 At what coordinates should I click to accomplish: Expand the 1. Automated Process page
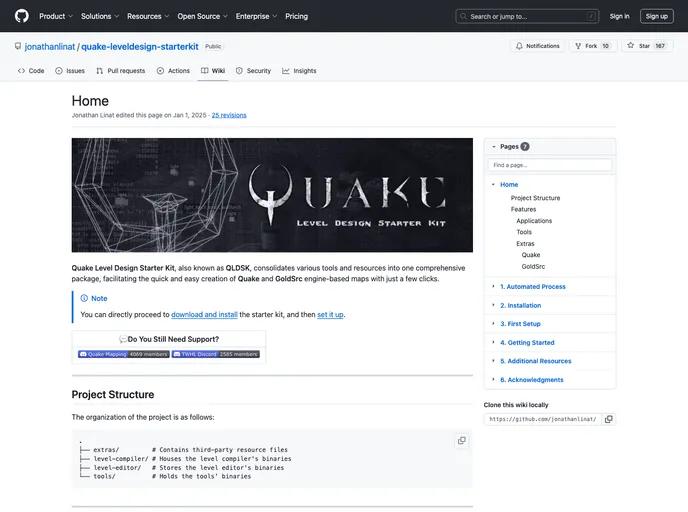click(x=493, y=287)
